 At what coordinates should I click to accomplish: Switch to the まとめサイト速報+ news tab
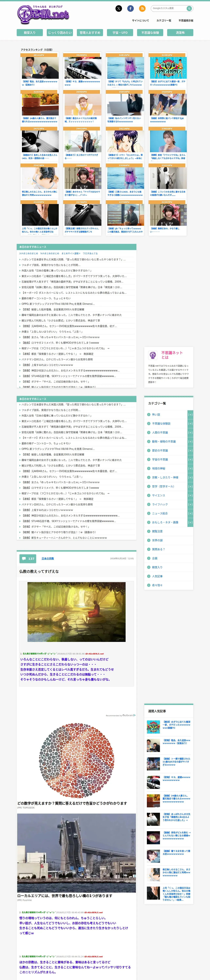click(71, 253)
